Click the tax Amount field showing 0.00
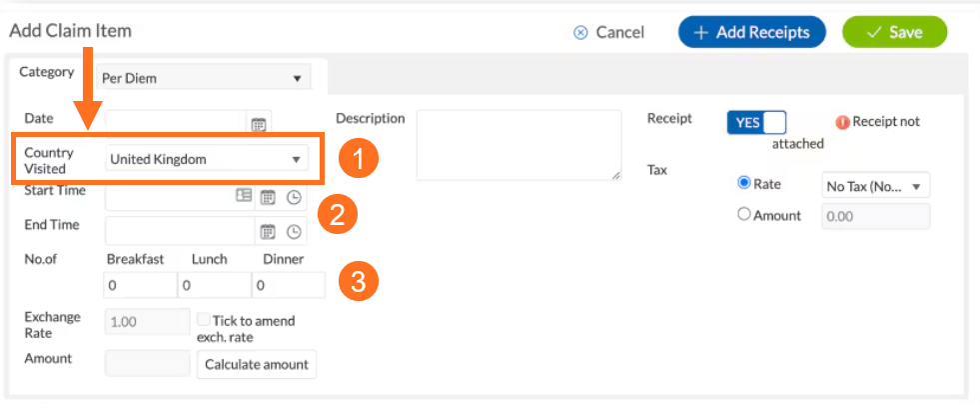 click(876, 217)
